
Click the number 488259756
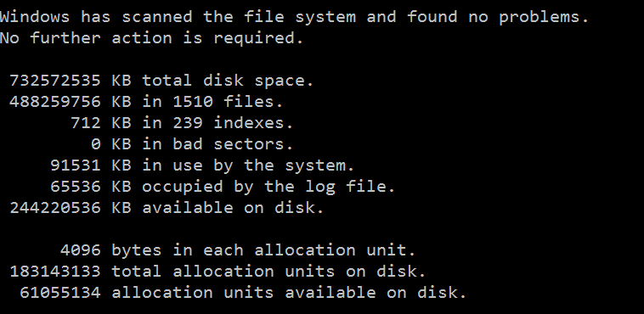coord(55,102)
